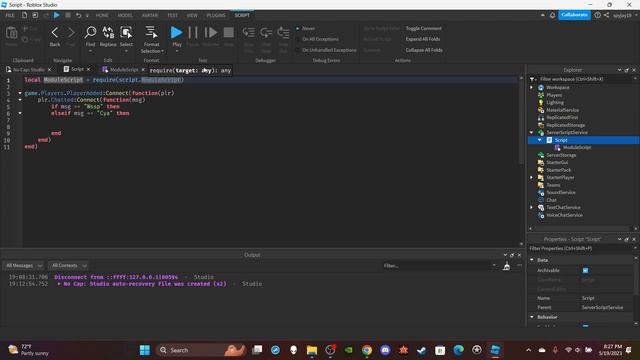Click the New file icon in quick-access bar

[x=24, y=15]
